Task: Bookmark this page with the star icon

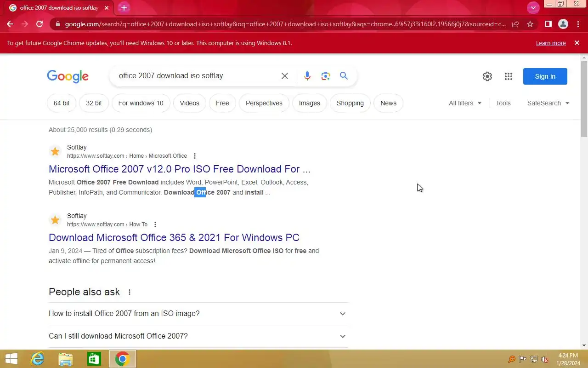Action: pos(530,24)
